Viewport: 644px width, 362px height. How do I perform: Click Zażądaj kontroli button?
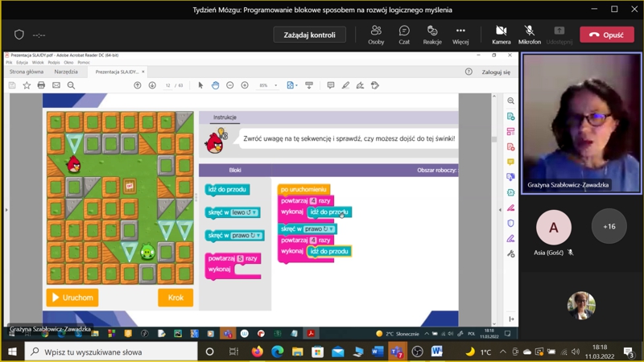click(x=309, y=35)
